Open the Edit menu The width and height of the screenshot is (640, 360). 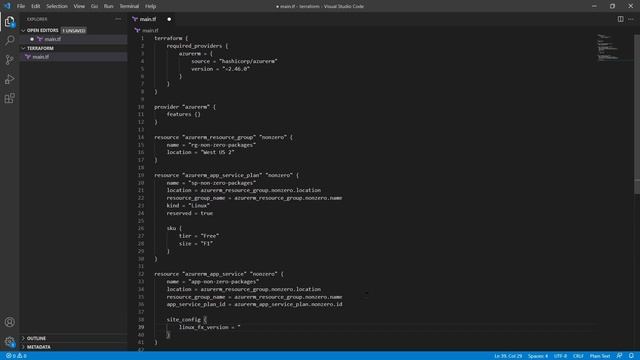tap(36, 6)
